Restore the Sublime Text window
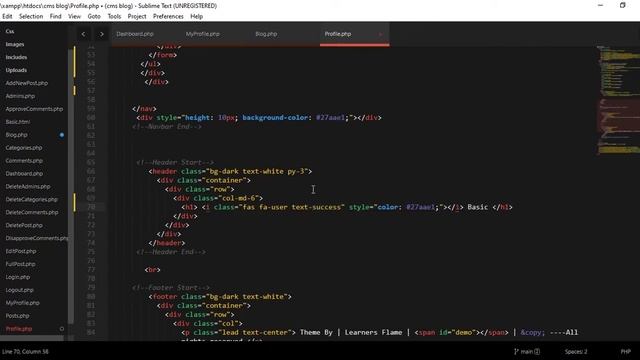Viewport: 640px width, 360px height. click(x=622, y=5)
